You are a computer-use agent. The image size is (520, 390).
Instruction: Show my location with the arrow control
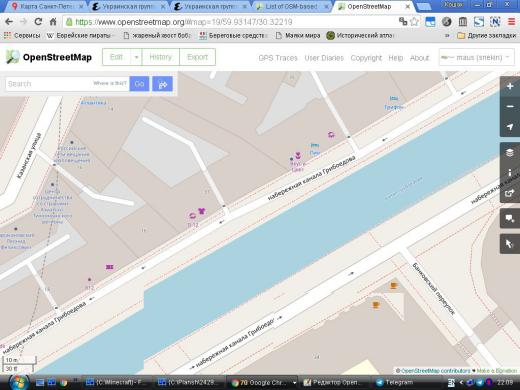(x=510, y=127)
